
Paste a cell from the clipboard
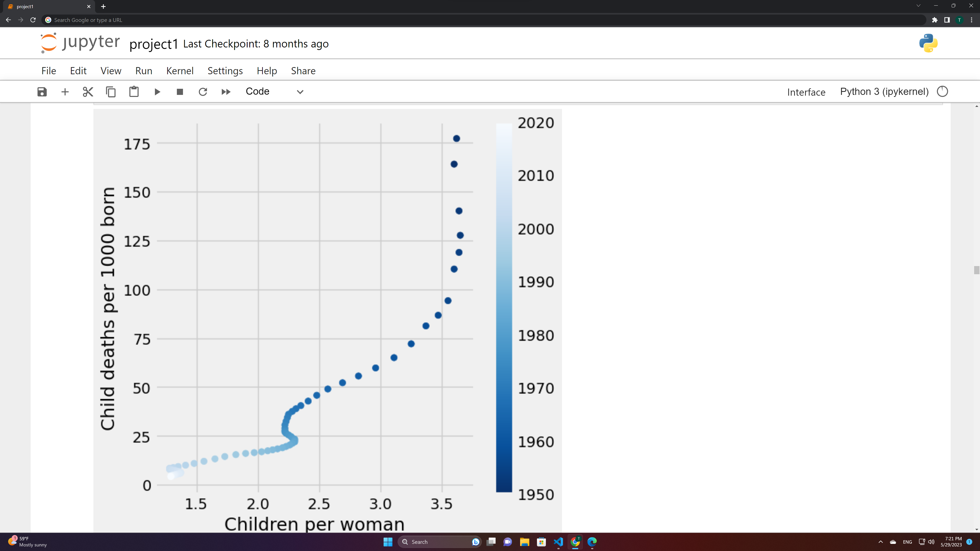pyautogui.click(x=134, y=92)
